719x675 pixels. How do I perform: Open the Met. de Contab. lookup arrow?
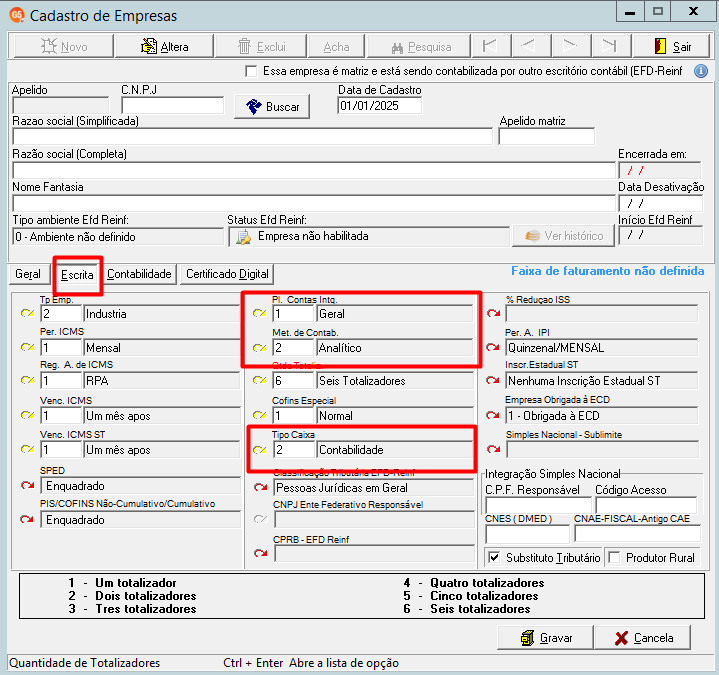point(260,348)
